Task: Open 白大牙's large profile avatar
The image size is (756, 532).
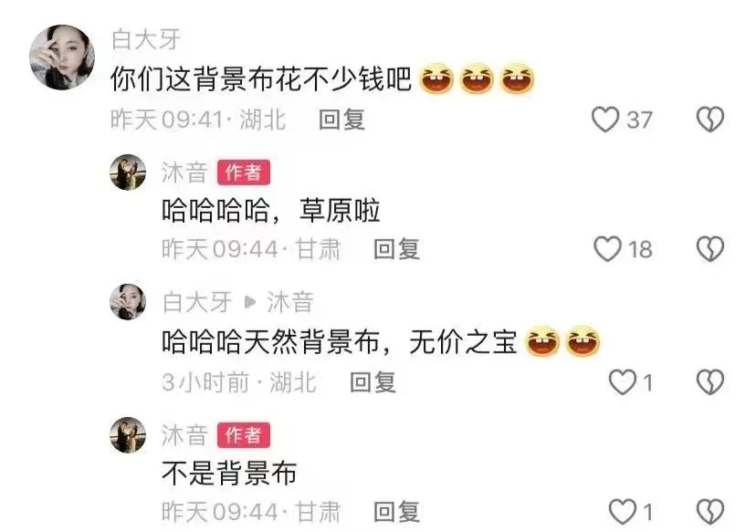Action: coord(62,57)
